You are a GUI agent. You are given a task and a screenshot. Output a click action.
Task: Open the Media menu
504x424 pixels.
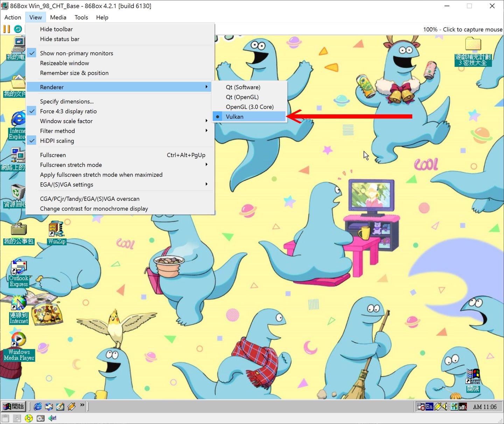coord(58,17)
